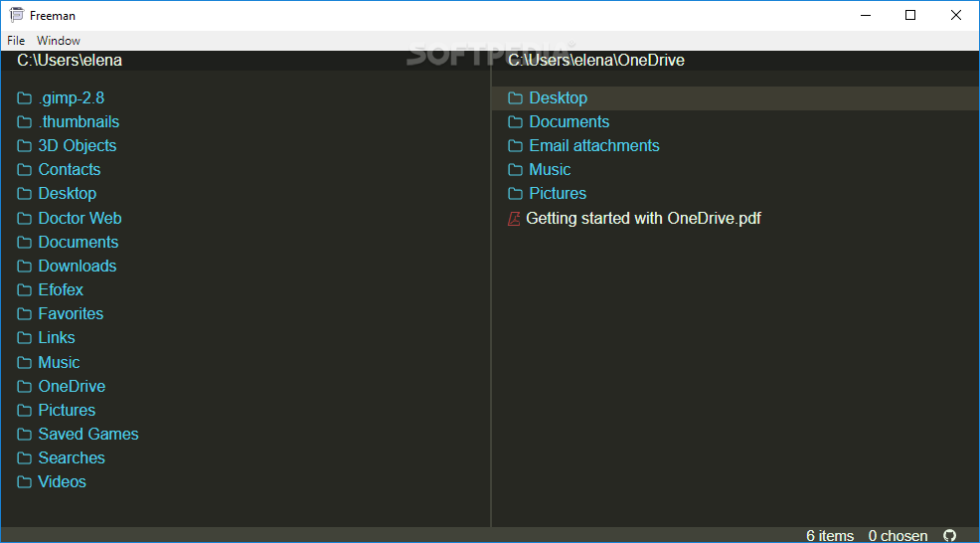Image resolution: width=980 pixels, height=543 pixels.
Task: Select Pictures folder in left pane
Action: click(67, 411)
